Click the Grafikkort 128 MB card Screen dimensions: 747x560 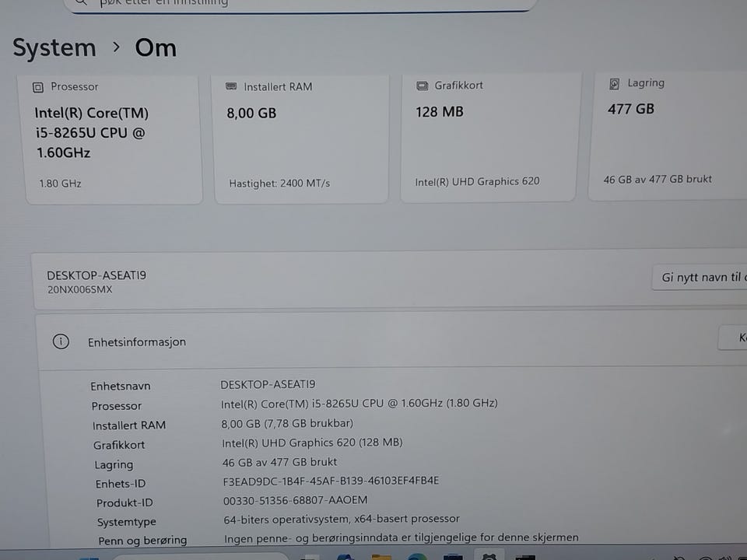point(489,137)
